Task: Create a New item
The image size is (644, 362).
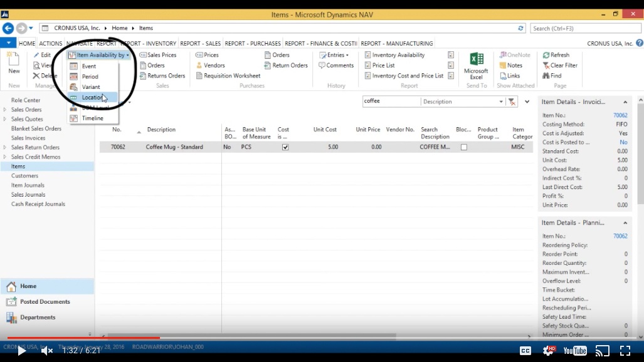Action: 14,63
